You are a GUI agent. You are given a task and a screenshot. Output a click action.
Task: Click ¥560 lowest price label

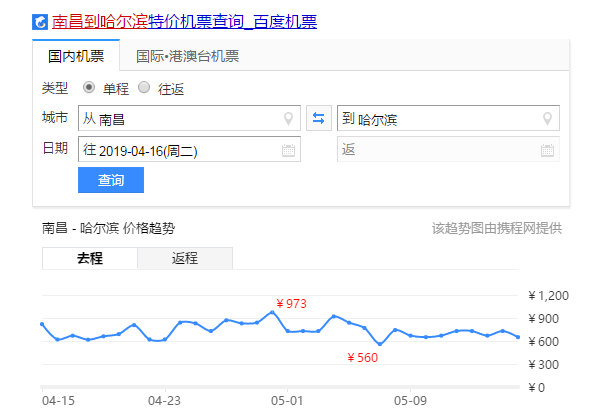(x=362, y=358)
